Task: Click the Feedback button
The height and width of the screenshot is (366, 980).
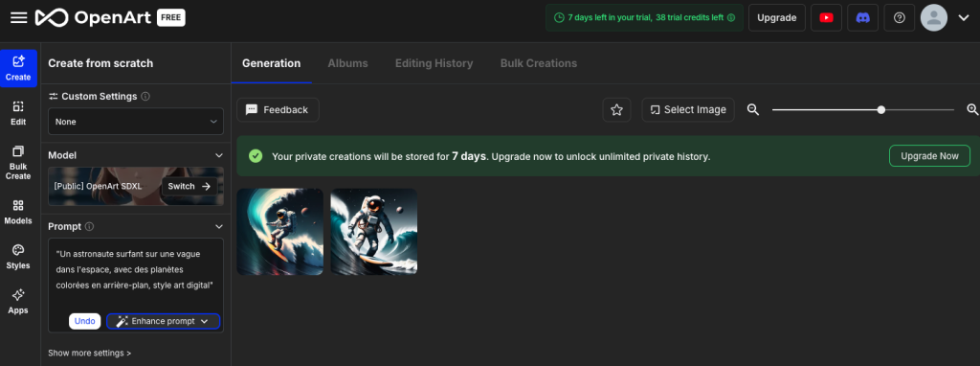Action: (278, 109)
